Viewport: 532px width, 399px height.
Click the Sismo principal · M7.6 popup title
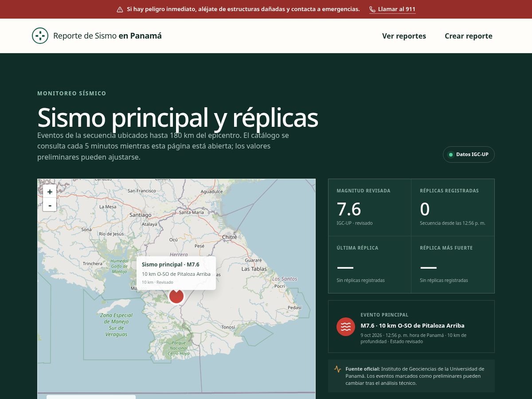click(x=171, y=264)
